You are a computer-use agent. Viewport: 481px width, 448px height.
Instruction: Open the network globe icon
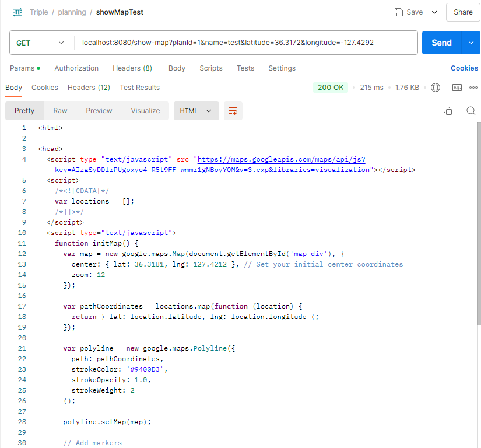point(436,87)
